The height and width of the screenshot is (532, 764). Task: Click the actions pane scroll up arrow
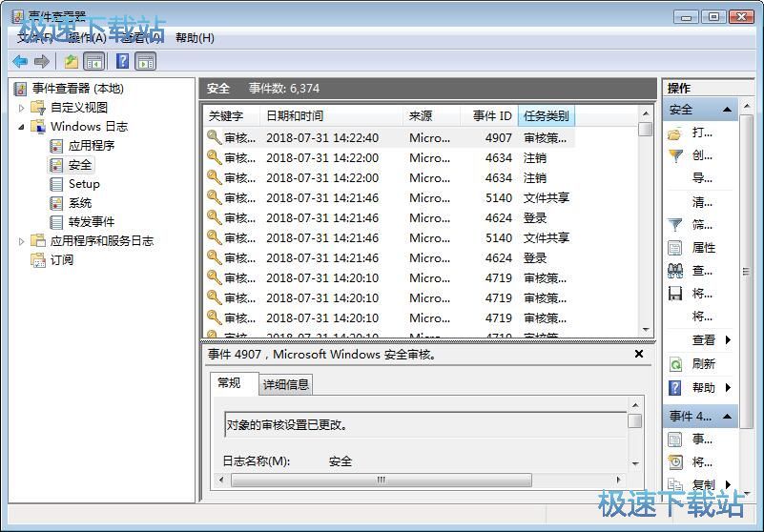tap(747, 105)
